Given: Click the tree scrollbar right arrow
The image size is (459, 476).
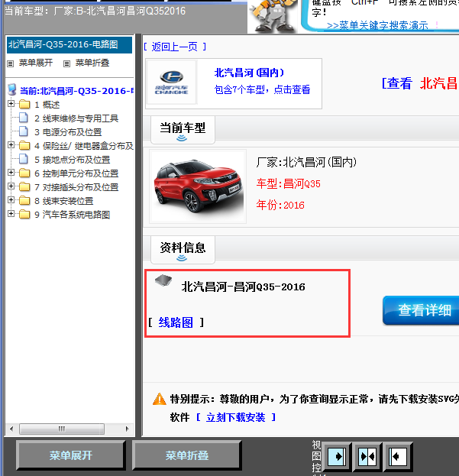Looking at the screenshot, I should tap(127, 429).
